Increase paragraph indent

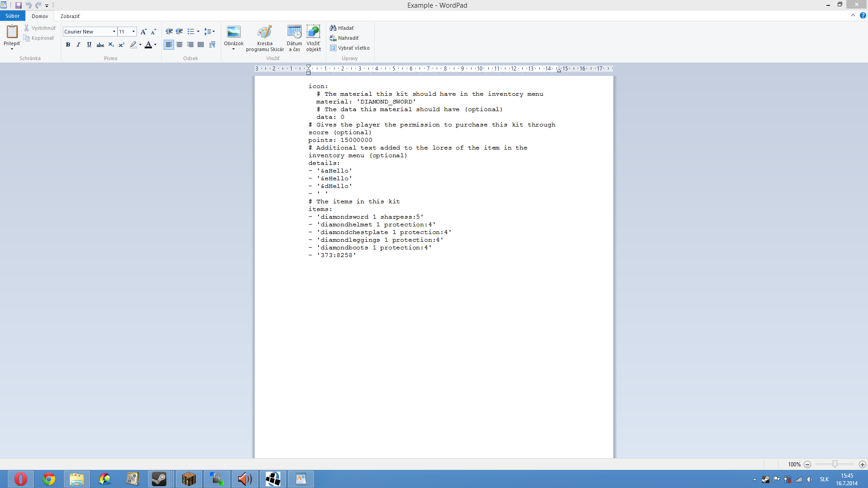tap(179, 32)
